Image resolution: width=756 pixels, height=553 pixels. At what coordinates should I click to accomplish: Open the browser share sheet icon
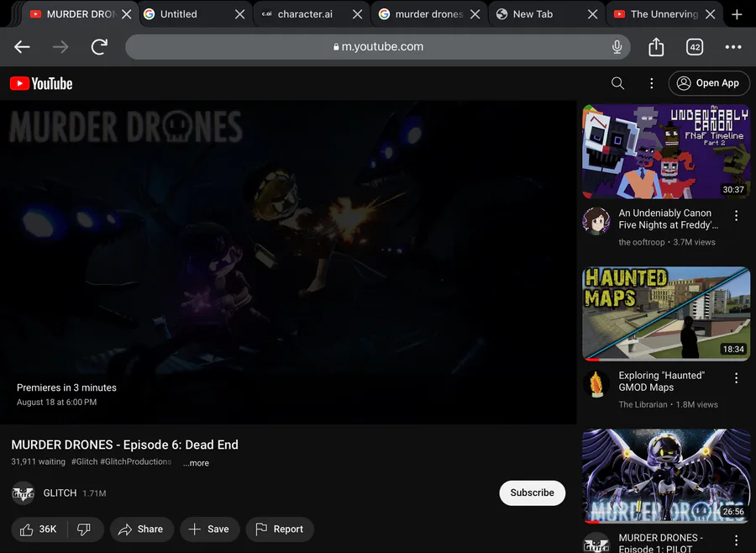[656, 47]
